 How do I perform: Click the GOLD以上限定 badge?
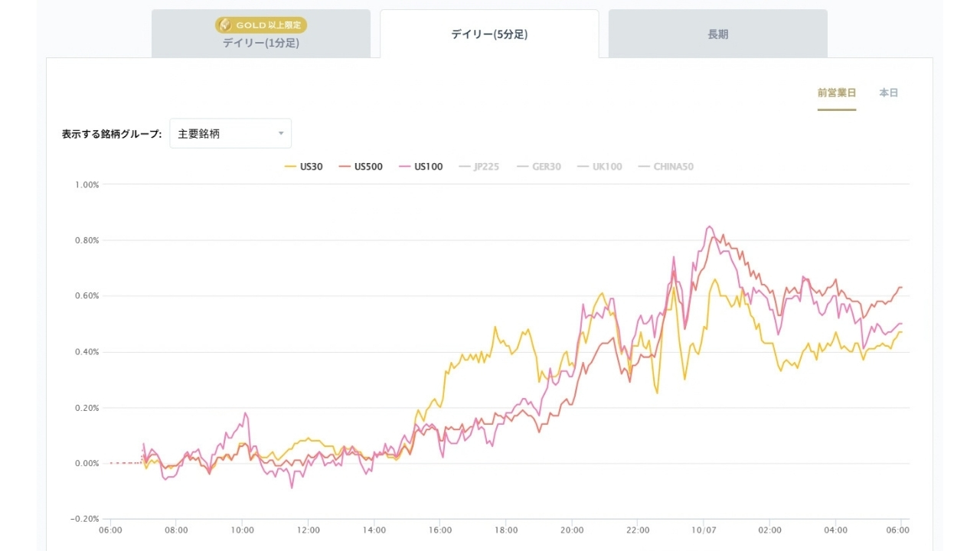click(x=261, y=25)
